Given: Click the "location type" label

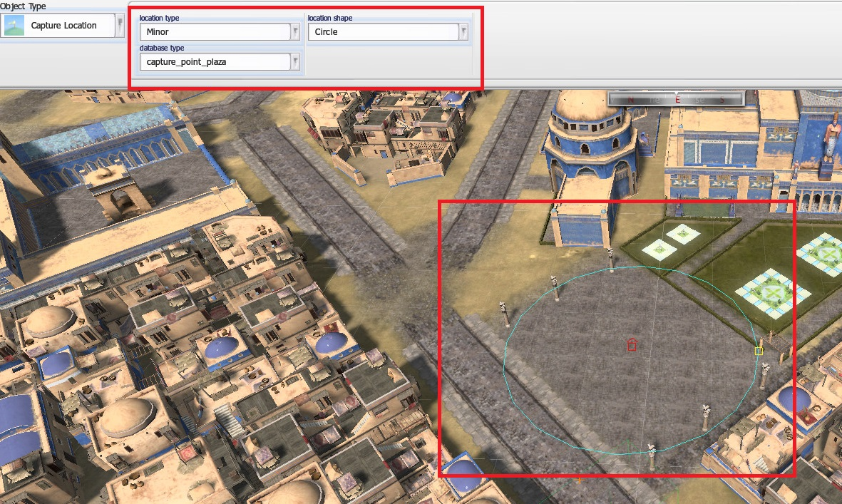Looking at the screenshot, I should pos(160,18).
